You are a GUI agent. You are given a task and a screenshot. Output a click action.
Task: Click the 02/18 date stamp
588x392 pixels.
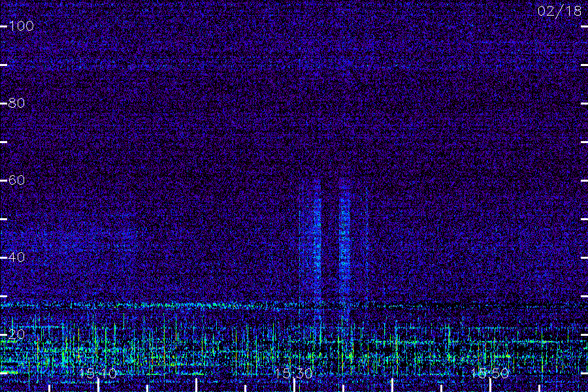[x=559, y=11]
